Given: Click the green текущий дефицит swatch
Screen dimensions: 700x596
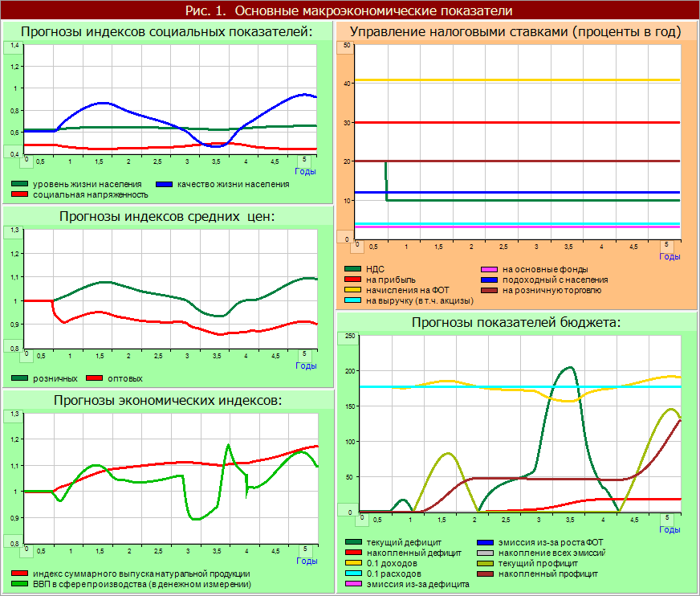Looking at the screenshot, I should click(353, 542).
